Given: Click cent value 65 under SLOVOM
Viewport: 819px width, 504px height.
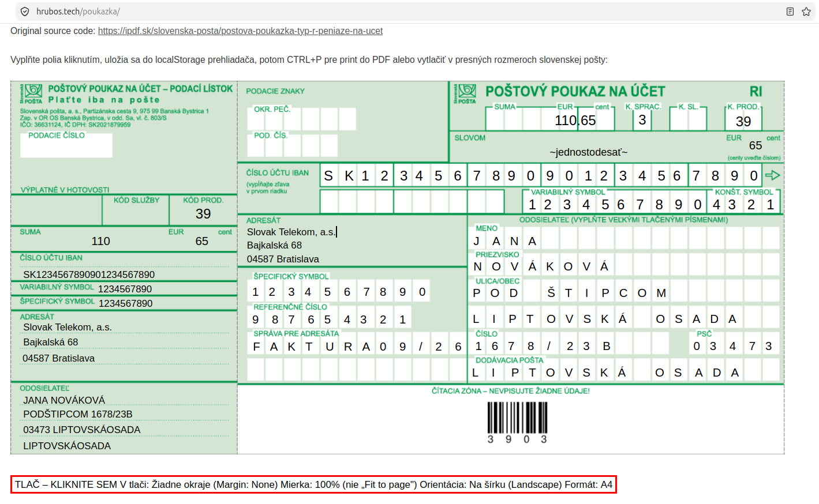Looking at the screenshot, I should (756, 145).
